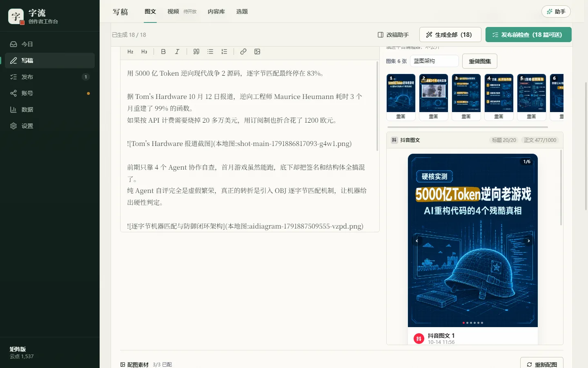The image size is (588, 368).
Task: Click the 待开放 badge next to 视频
Action: pos(190,11)
